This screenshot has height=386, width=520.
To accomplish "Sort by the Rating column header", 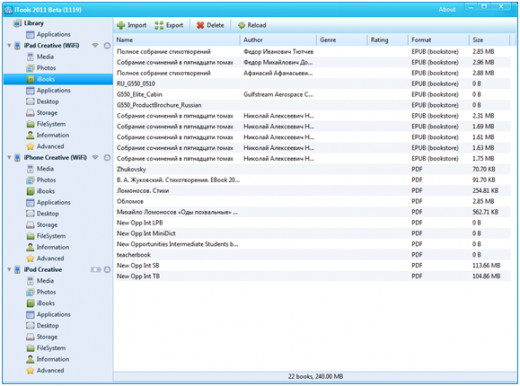I will (388, 40).
